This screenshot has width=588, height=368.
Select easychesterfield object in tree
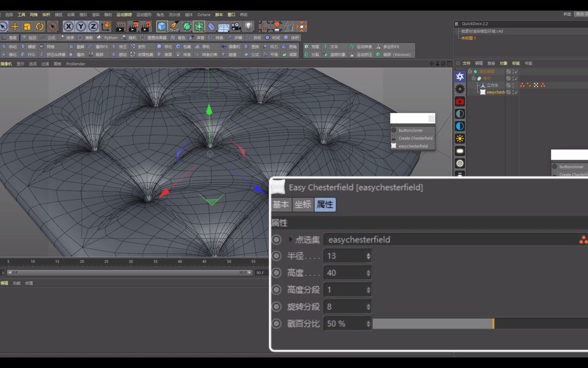(495, 92)
